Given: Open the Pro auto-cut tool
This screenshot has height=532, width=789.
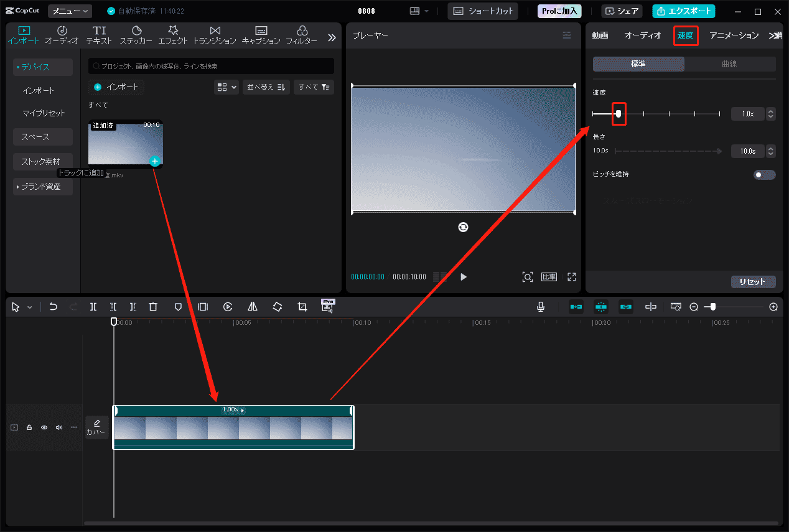Looking at the screenshot, I should [328, 306].
